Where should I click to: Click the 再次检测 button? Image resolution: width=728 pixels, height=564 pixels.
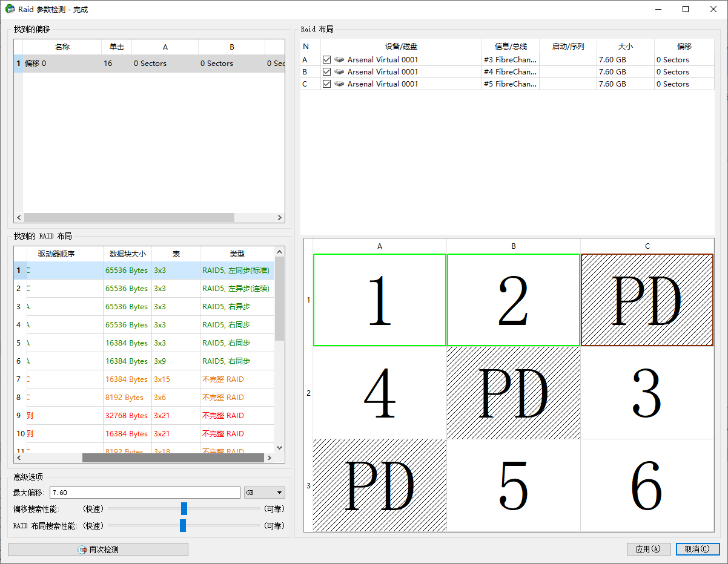pos(98,549)
